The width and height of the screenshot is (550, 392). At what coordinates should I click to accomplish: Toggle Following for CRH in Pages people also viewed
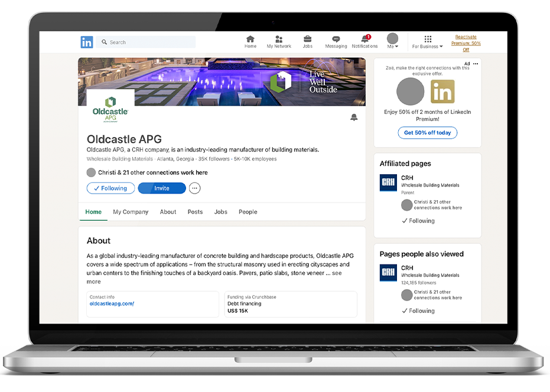coord(418,311)
